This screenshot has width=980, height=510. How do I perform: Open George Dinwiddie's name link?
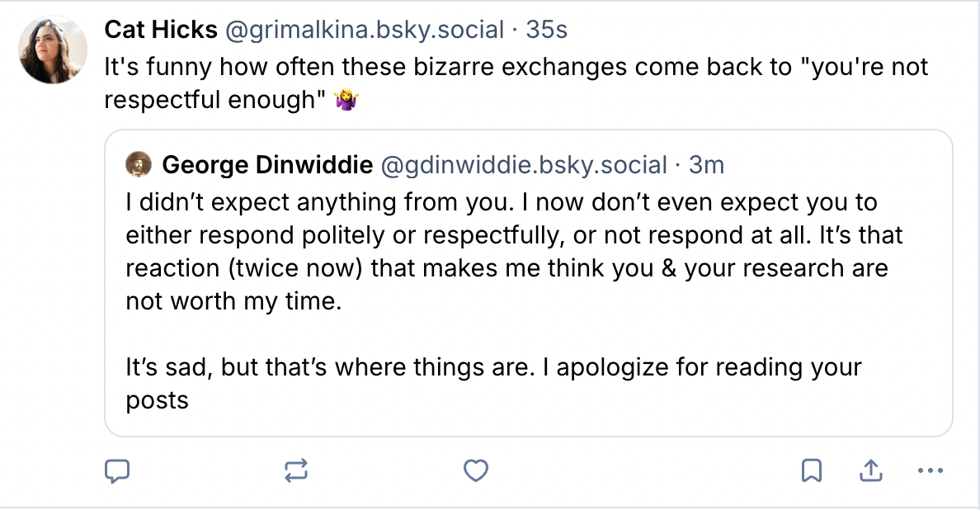[x=267, y=165]
